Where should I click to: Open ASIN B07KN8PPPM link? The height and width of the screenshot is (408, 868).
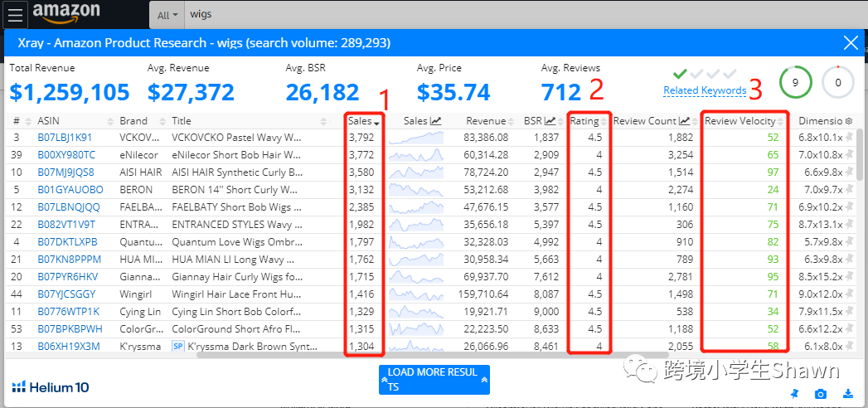69,259
